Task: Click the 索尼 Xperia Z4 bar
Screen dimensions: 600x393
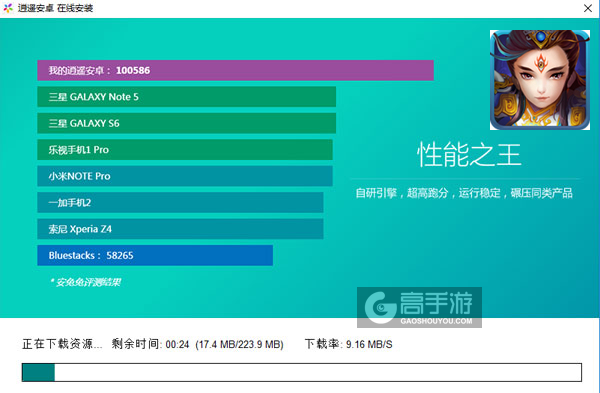Action: pos(180,229)
